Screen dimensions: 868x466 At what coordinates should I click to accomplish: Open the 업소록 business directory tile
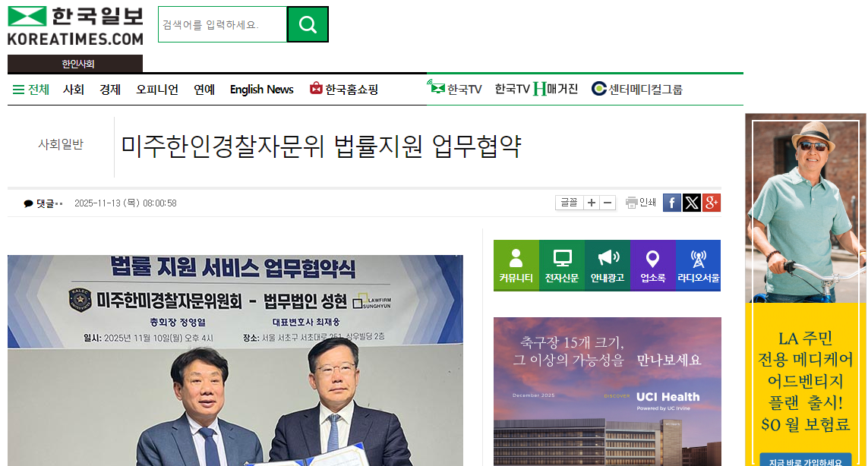pyautogui.click(x=652, y=265)
